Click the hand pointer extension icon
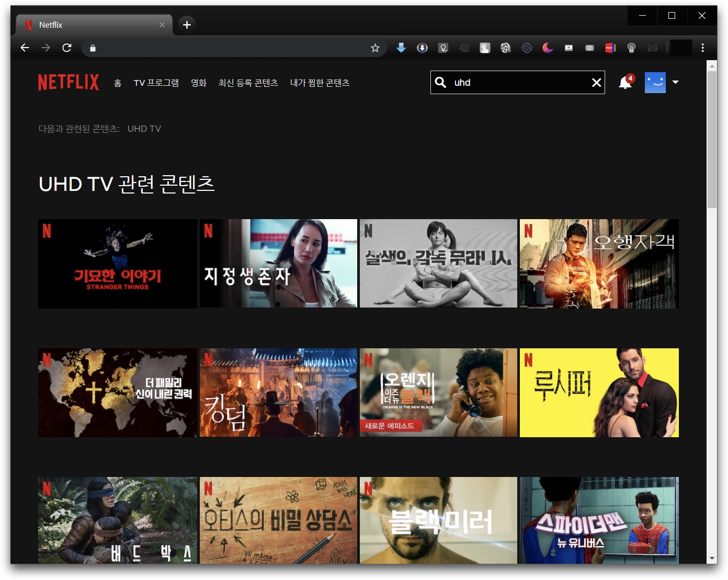728x580 pixels. coord(485,48)
